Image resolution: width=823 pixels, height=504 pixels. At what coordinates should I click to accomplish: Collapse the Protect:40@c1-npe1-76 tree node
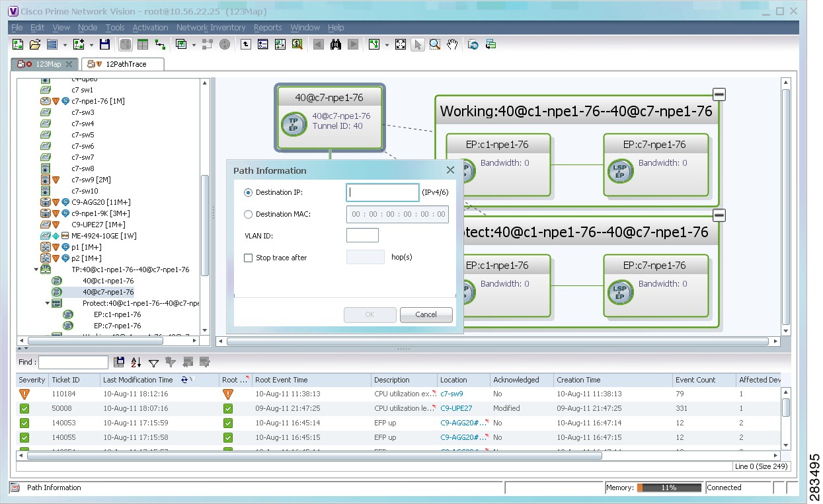(x=48, y=303)
